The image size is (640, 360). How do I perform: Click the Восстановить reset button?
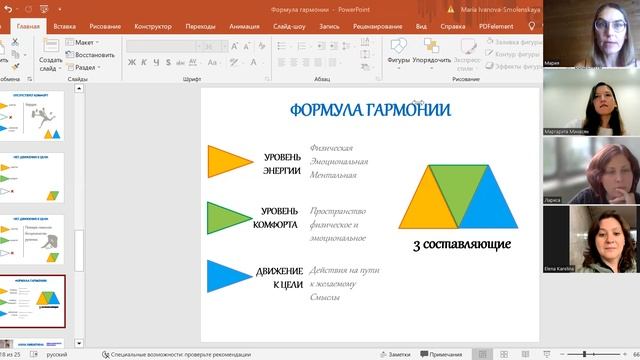click(x=90, y=54)
